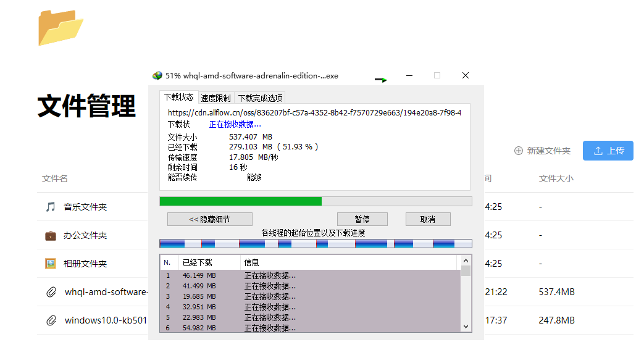Click the 17.805 MB/秒 transfer speed value
Image resolution: width=644 pixels, height=355 pixels.
pyautogui.click(x=253, y=157)
